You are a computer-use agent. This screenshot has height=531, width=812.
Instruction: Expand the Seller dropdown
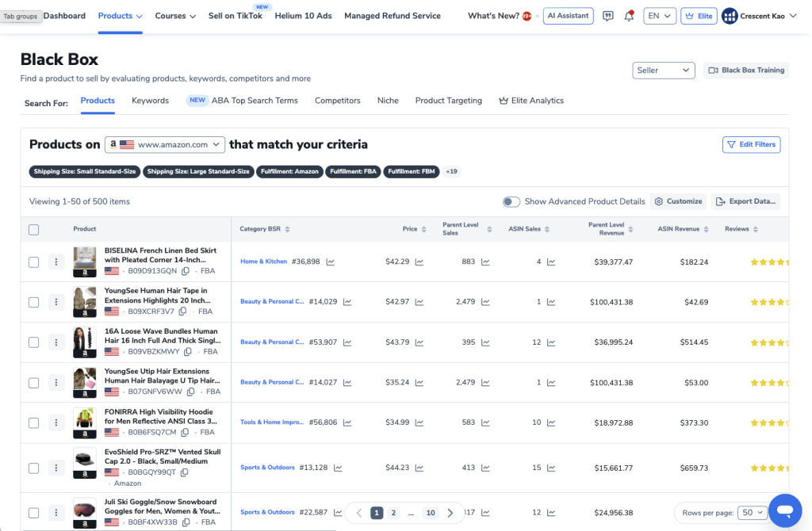tap(664, 71)
